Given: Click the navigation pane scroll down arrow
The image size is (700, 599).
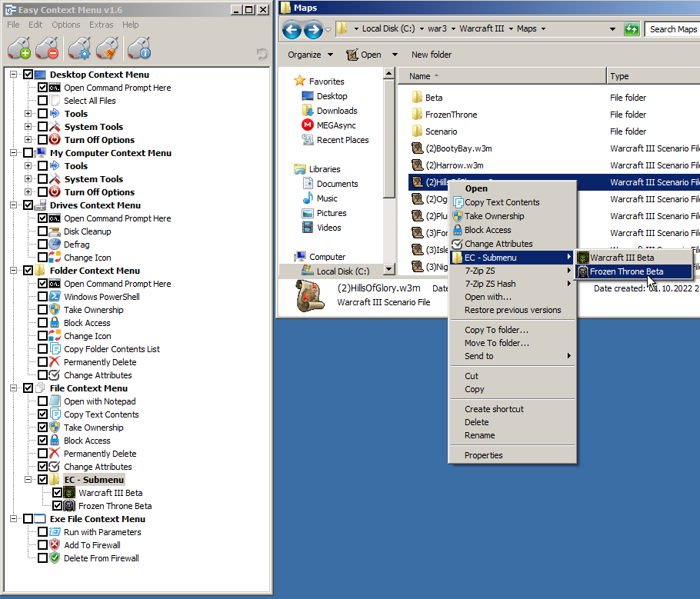Looking at the screenshot, I should (x=388, y=268).
